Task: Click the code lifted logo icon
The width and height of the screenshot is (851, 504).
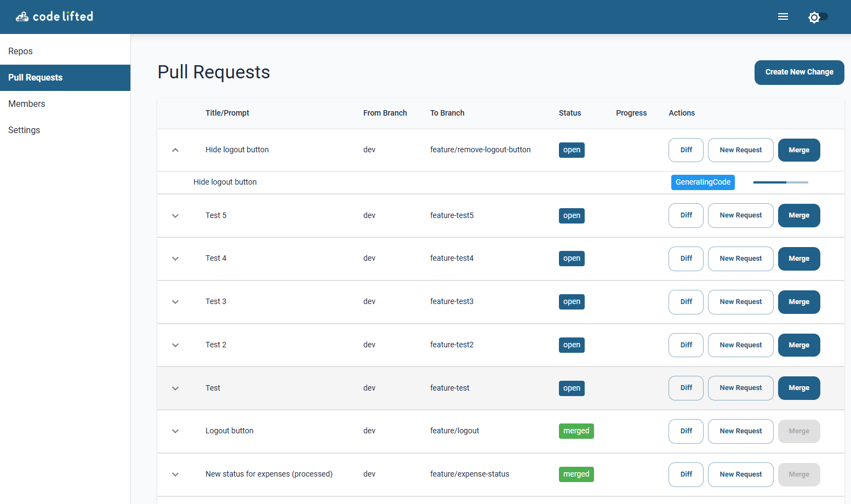Action: click(x=22, y=17)
